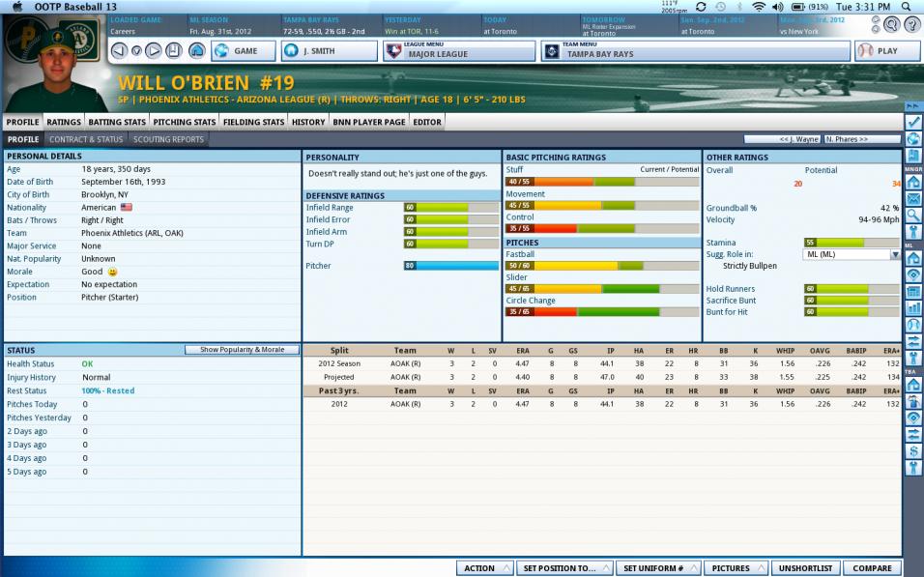Image resolution: width=924 pixels, height=577 pixels.
Task: Open the PICTURES menu
Action: [736, 568]
